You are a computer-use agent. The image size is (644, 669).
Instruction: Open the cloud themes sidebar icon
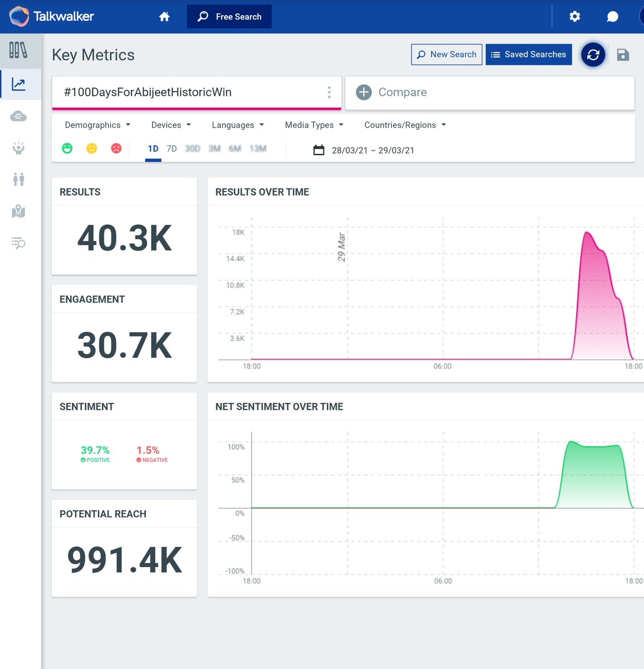(x=18, y=116)
